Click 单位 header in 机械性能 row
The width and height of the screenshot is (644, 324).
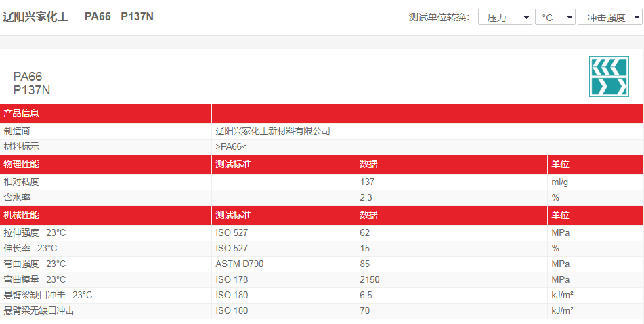point(560,216)
